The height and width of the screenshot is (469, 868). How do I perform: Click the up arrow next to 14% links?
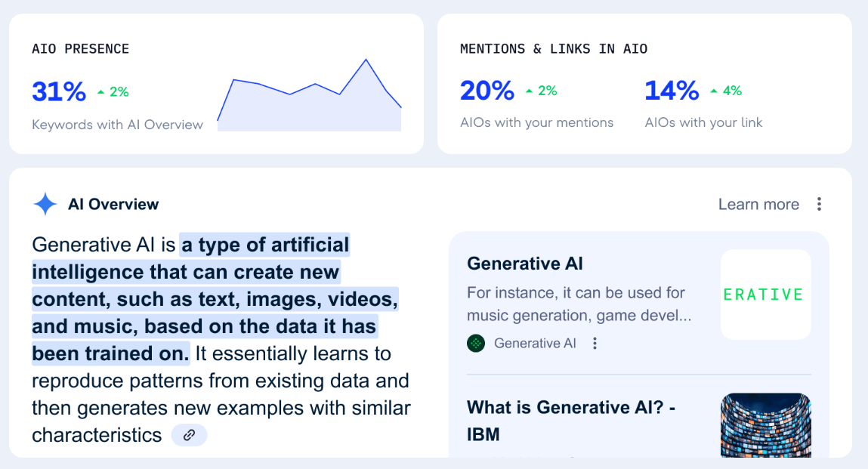(x=714, y=91)
